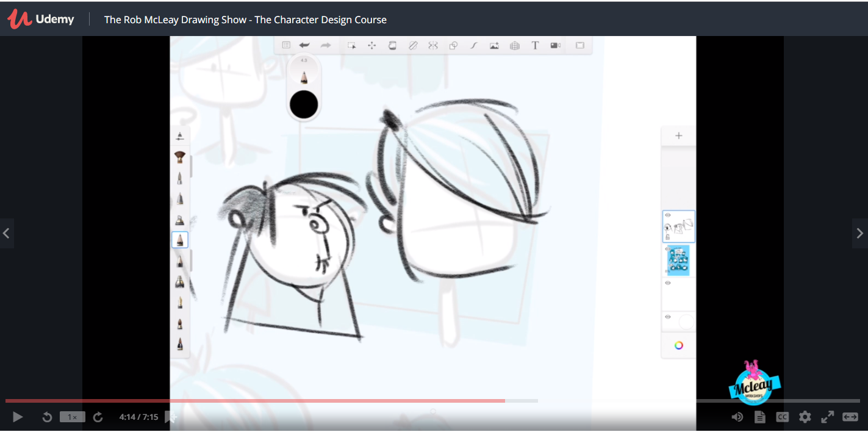
Task: Add a bookmark at current time
Action: 171,417
